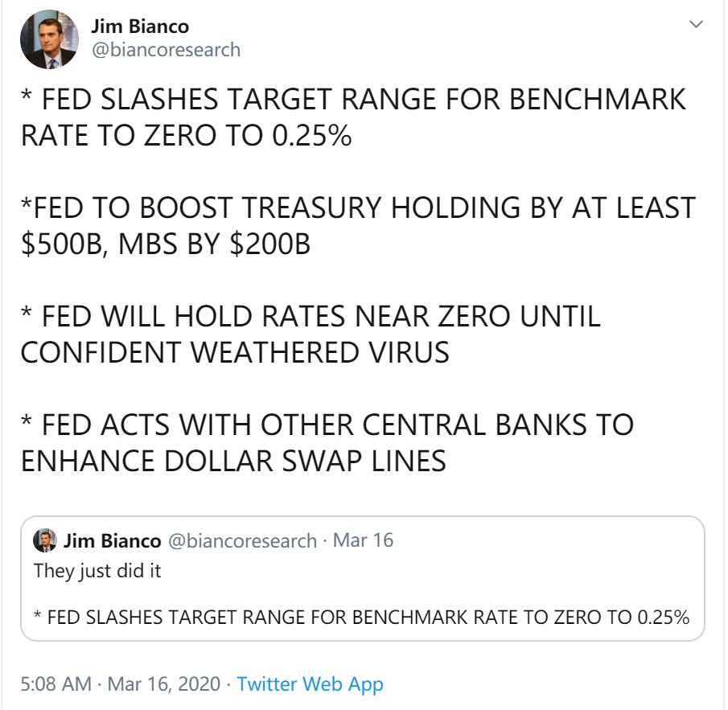Open the quoted tweet's Mar 16 date
This screenshot has height=710, width=728.
click(363, 540)
